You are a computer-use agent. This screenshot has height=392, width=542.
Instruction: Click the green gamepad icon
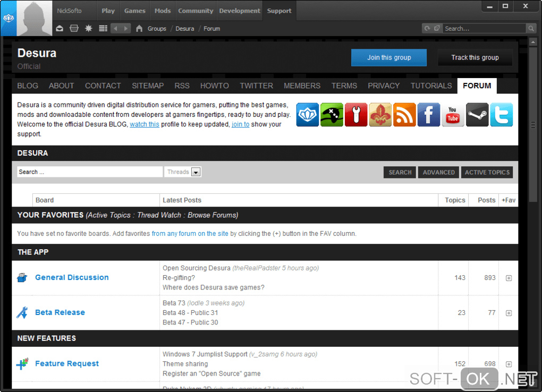(332, 115)
